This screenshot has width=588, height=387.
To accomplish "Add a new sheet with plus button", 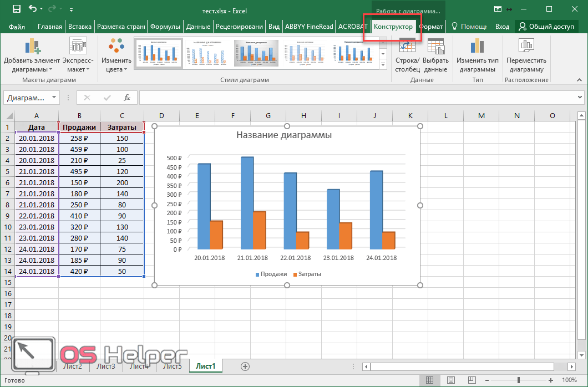I will tap(245, 366).
